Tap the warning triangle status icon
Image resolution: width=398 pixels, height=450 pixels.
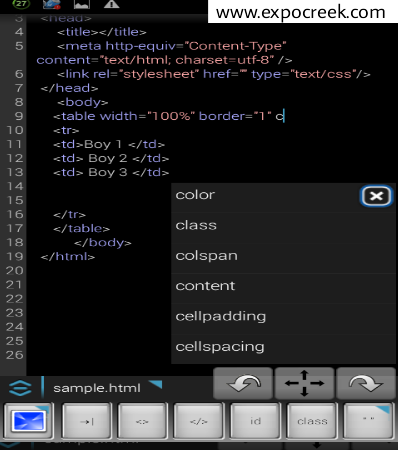tap(111, 4)
